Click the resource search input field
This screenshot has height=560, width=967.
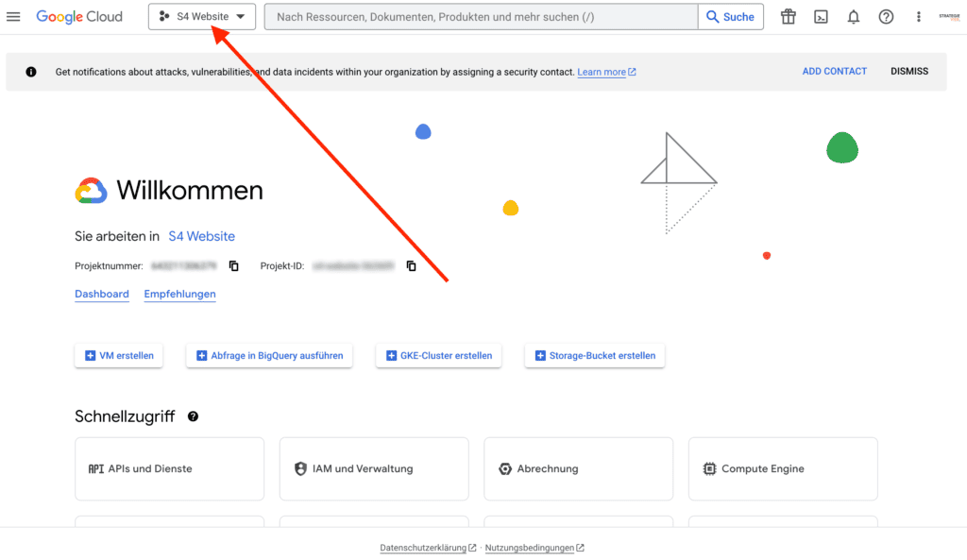(481, 17)
